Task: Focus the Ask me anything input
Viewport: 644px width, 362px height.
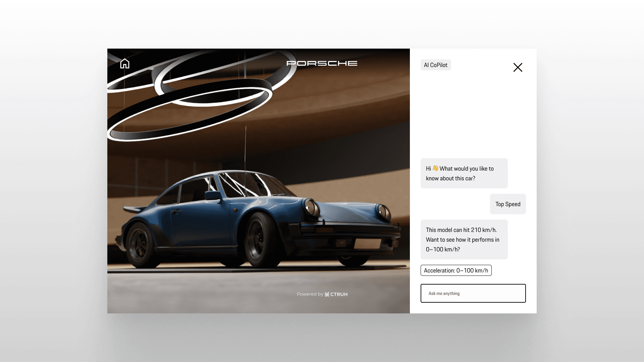Action: [473, 293]
